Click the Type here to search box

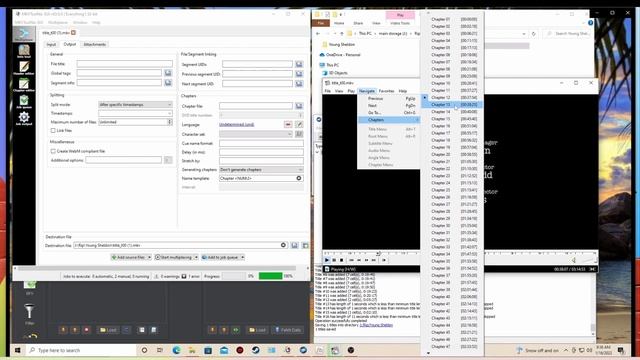pyautogui.click(x=82, y=350)
